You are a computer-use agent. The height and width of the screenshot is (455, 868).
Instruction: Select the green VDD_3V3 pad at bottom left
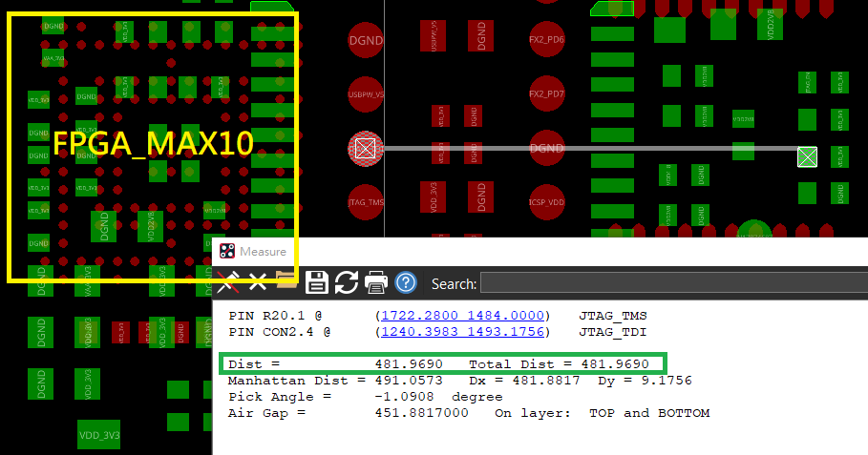99,435
